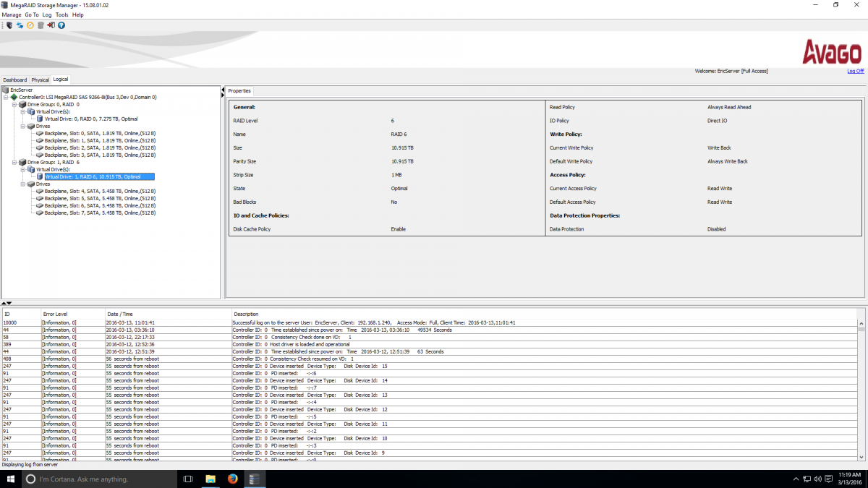The width and height of the screenshot is (868, 488).
Task: Click the Drive Group 1 stack icon
Action: [22, 162]
